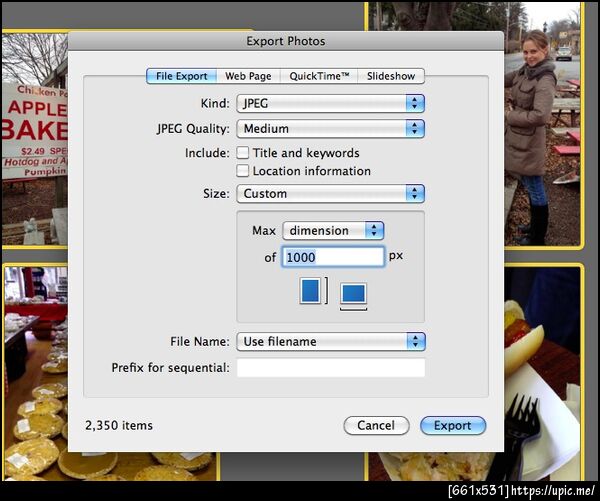The image size is (600, 501).
Task: Open the Slideshow tab
Action: coord(391,76)
